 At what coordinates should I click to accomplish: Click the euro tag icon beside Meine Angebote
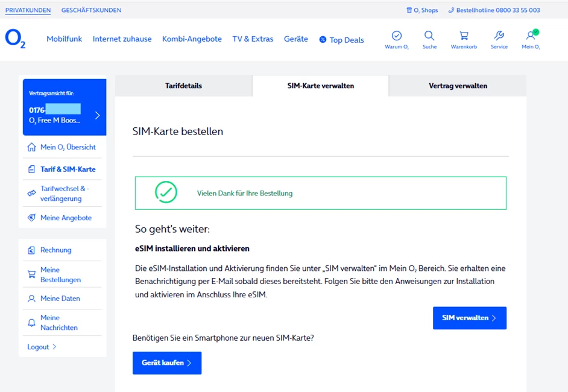31,218
